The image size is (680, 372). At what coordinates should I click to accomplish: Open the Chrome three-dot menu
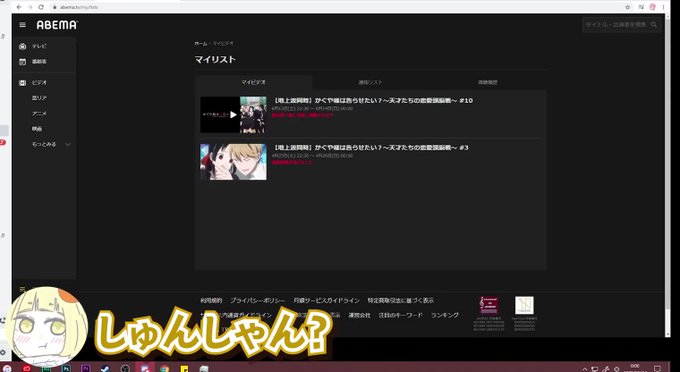pyautogui.click(x=664, y=7)
